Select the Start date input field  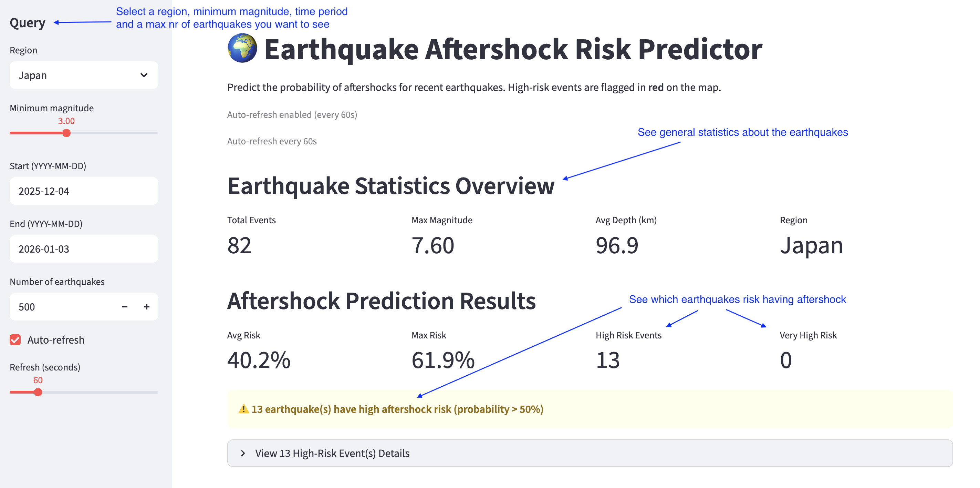pyautogui.click(x=84, y=191)
